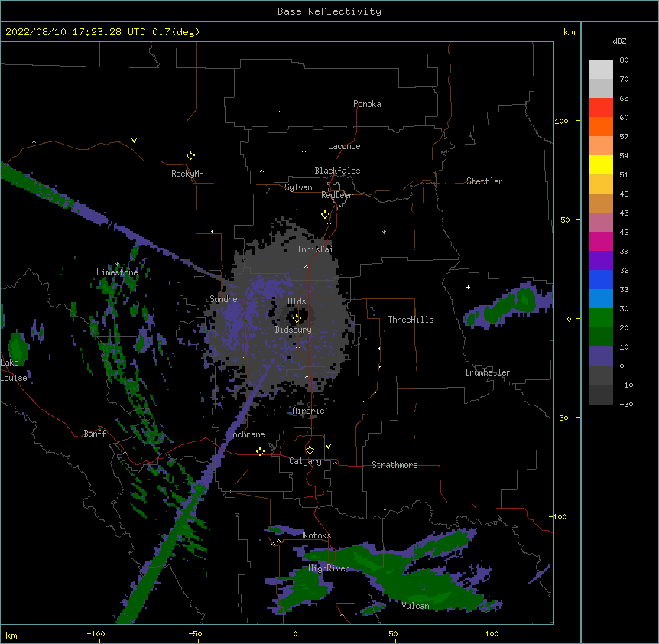
Task: Click the white asterisk above Limestone label
Action: [x=117, y=265]
